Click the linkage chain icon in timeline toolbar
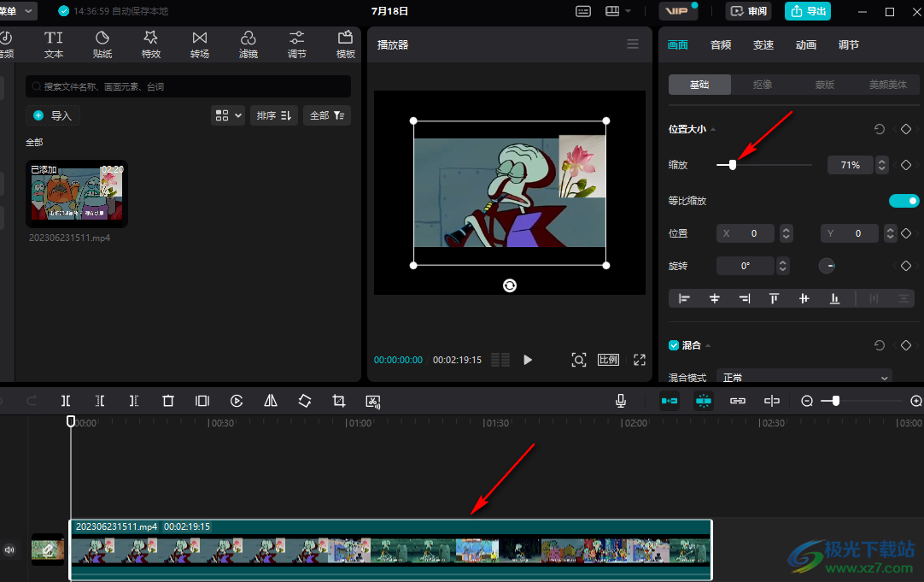 point(738,401)
